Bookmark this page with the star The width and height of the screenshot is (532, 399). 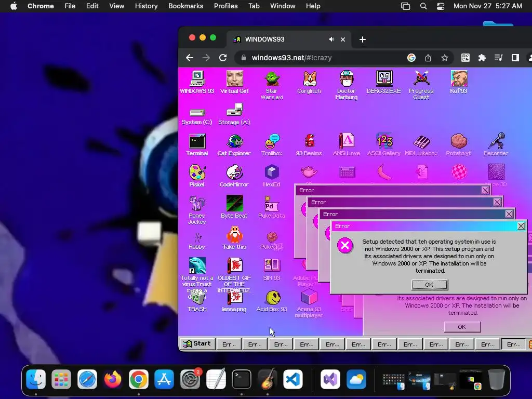point(445,58)
